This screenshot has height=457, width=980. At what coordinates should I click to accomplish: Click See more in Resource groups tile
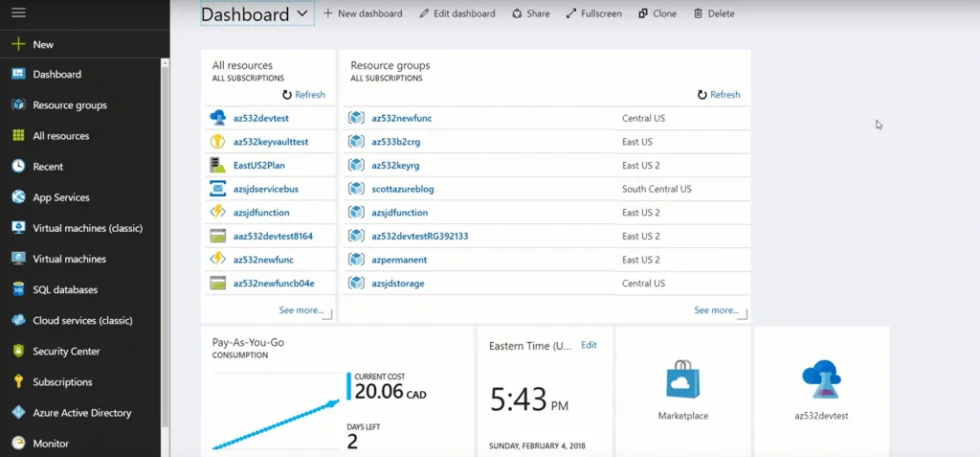tap(716, 309)
